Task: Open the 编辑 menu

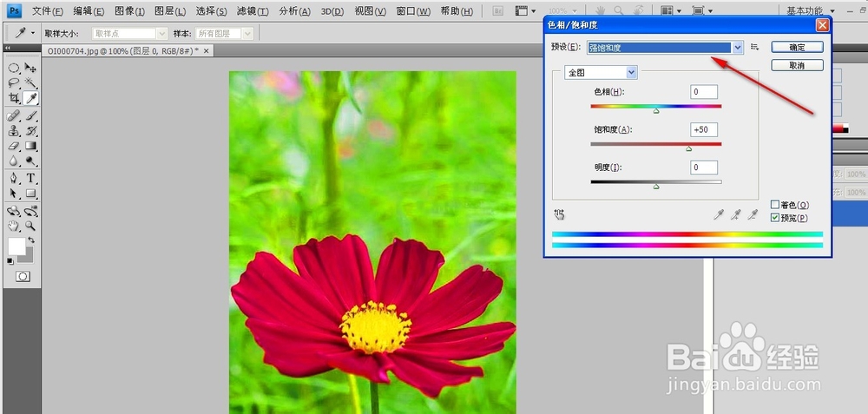Action: 89,11
